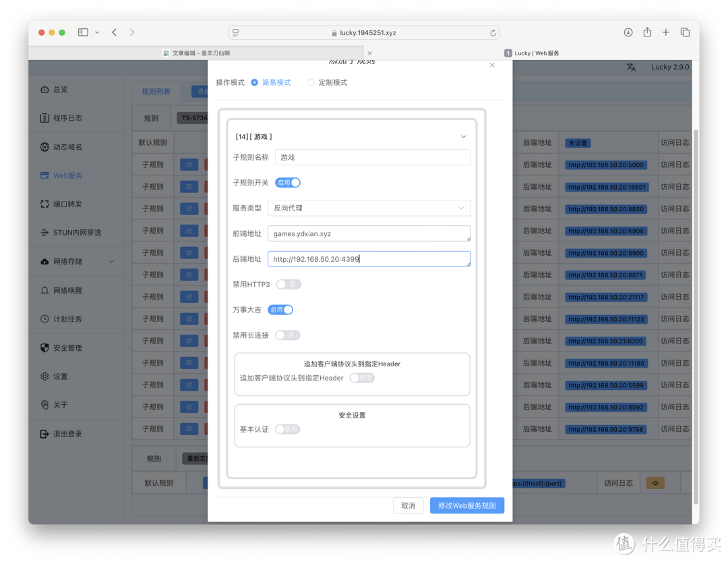Show Safari tab overview icon
The width and height of the screenshot is (728, 562).
(685, 32)
